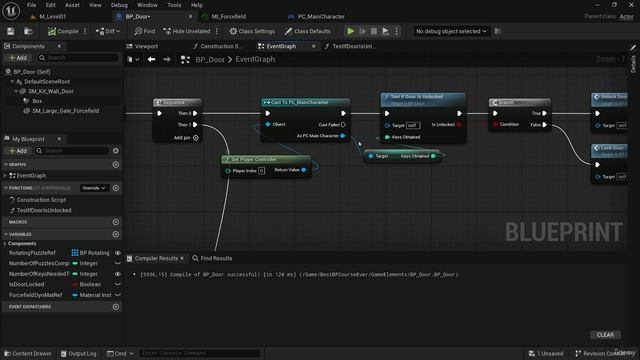Click the Components search field
Image resolution: width=640 pixels, height=360 pixels.
tap(78, 58)
